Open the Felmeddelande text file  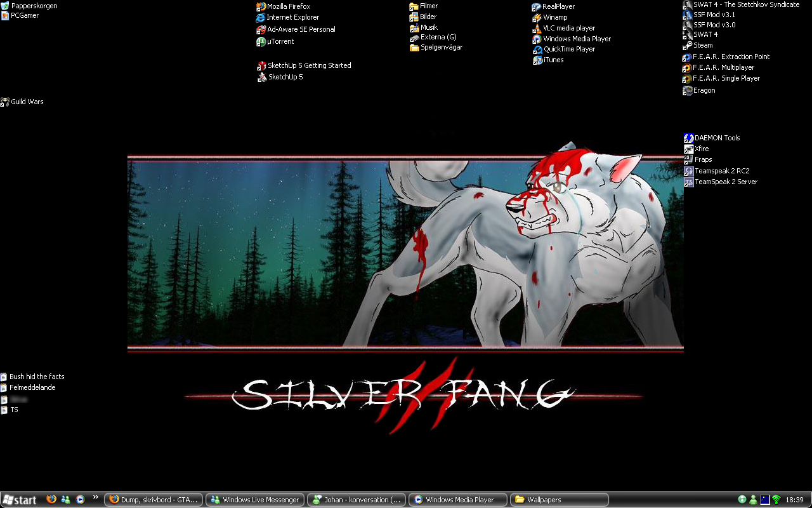28,387
